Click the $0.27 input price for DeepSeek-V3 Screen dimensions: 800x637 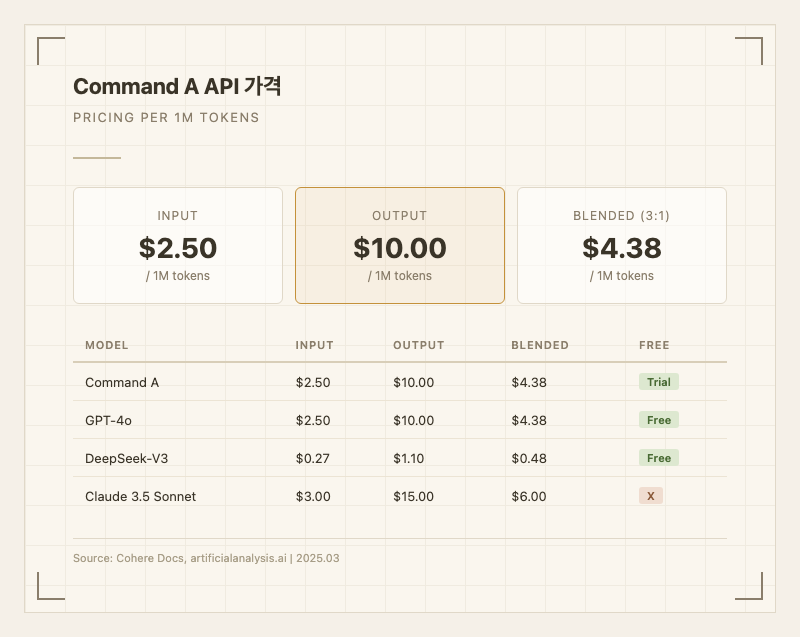click(312, 458)
